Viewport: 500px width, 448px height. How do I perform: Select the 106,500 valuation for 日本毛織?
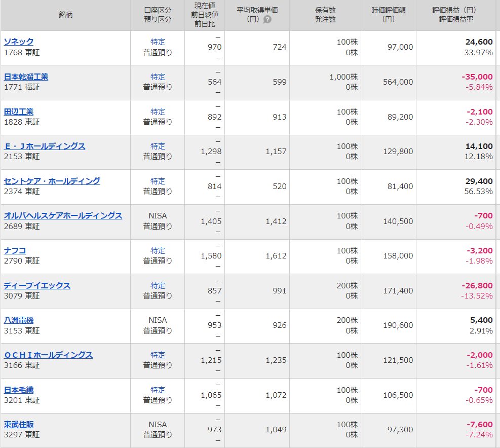click(398, 395)
